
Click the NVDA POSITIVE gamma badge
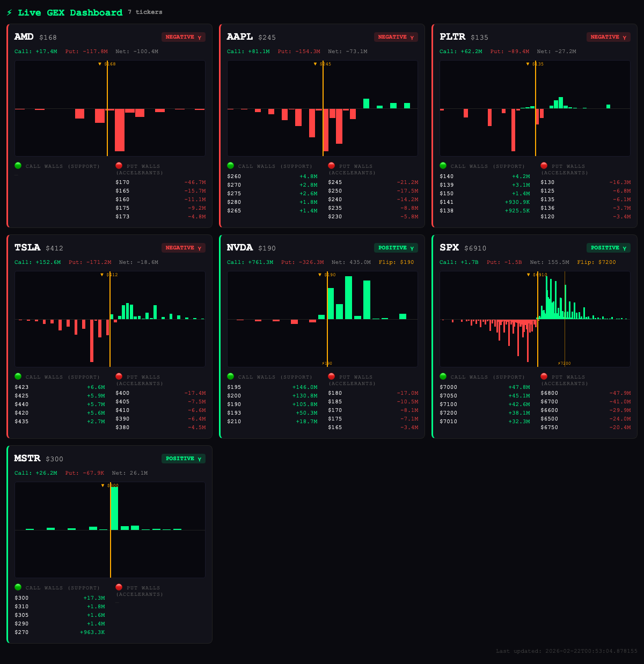pos(396,248)
